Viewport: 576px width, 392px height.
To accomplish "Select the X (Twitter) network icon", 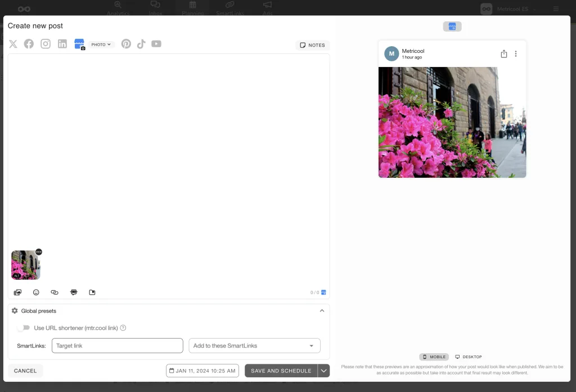I will (13, 44).
